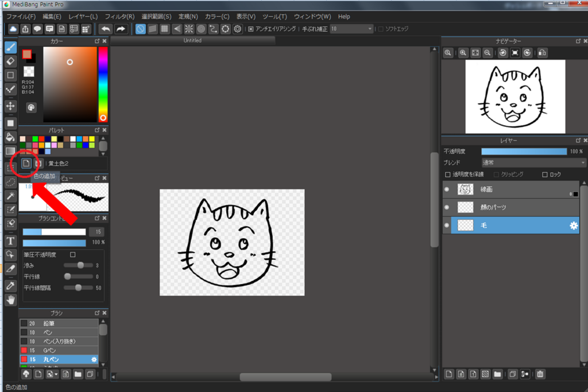The image size is (588, 392).
Task: Open the 編集(E) menu
Action: coord(52,17)
